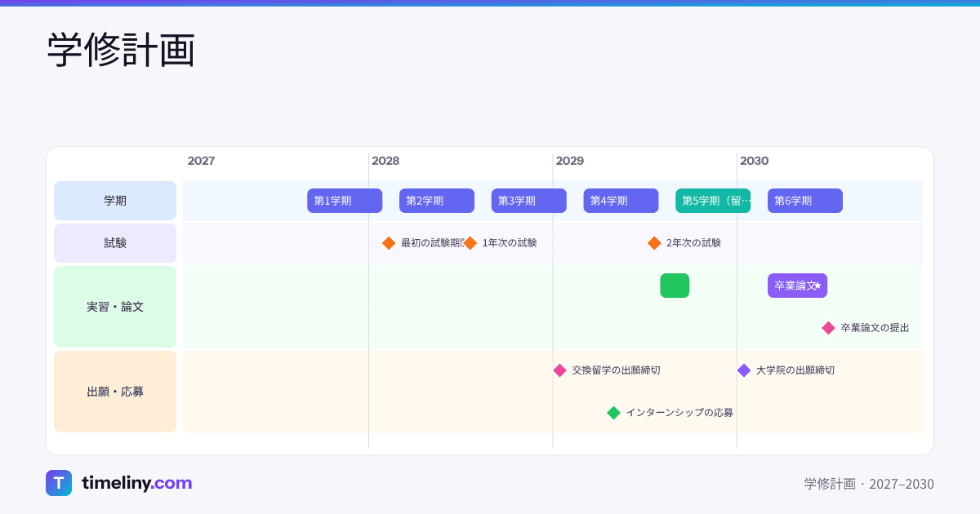Click the インターンシップの応募 label text

[x=679, y=413]
